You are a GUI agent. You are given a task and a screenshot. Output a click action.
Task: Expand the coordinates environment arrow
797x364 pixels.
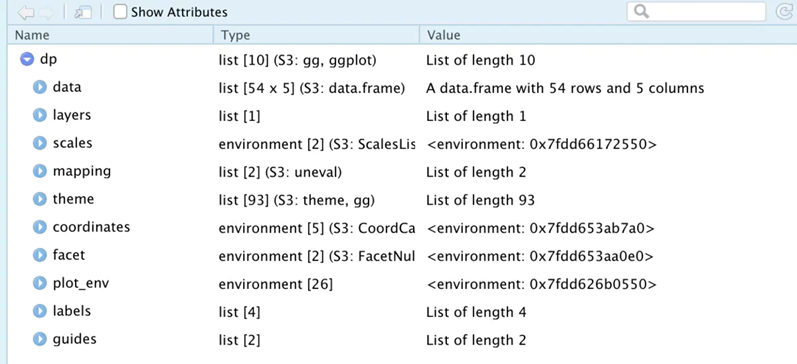pos(40,227)
